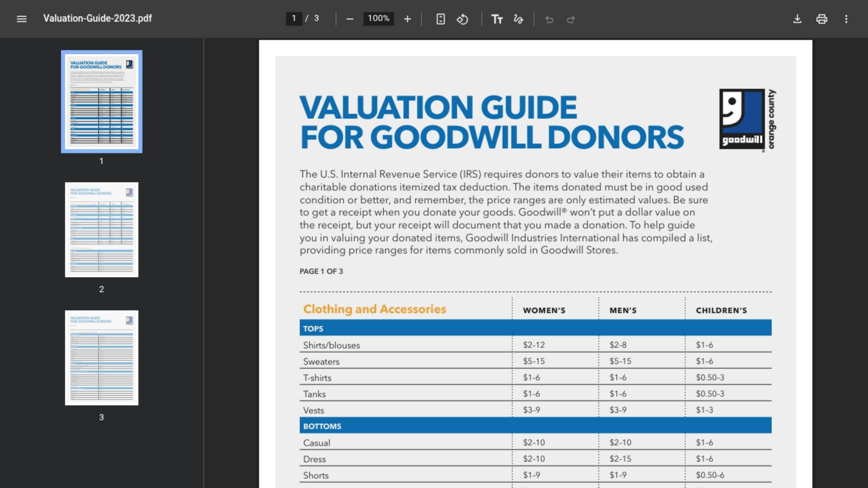Click the 'Shirts/blouses' row label
The image size is (868, 488).
tap(331, 345)
